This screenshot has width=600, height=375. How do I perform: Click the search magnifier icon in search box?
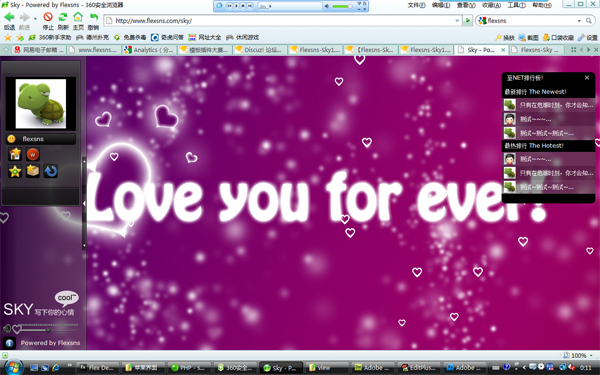(589, 21)
